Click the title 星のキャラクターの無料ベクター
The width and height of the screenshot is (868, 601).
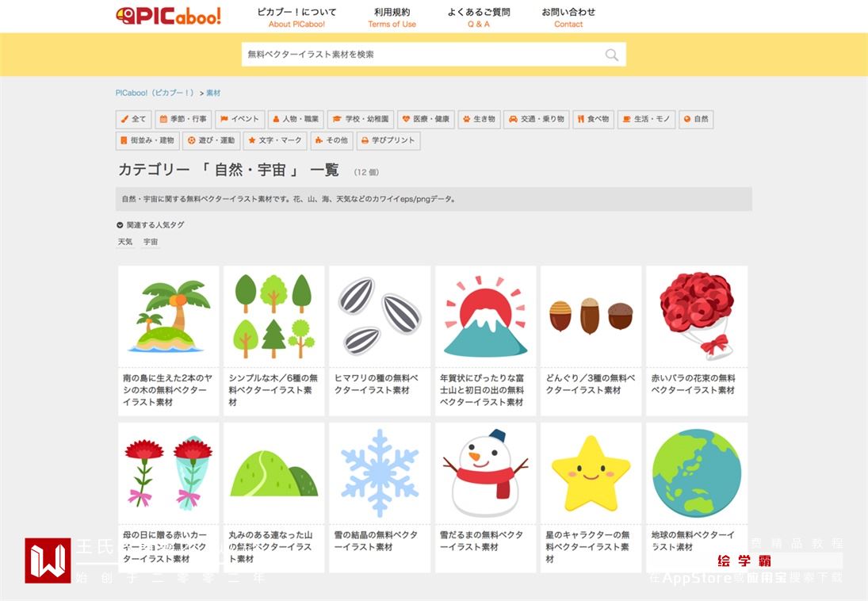coord(587,547)
